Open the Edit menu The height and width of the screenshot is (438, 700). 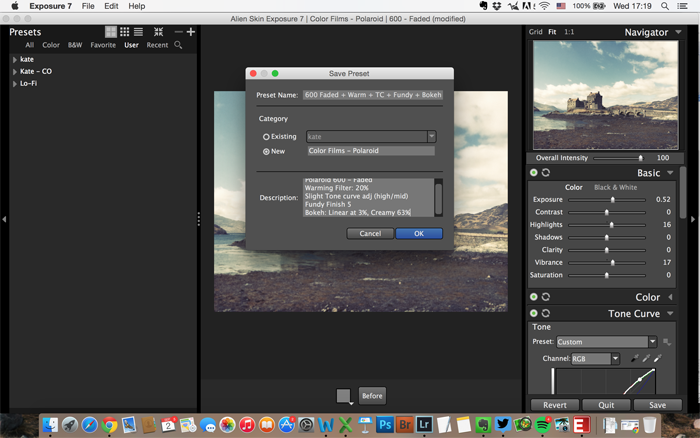coord(111,6)
